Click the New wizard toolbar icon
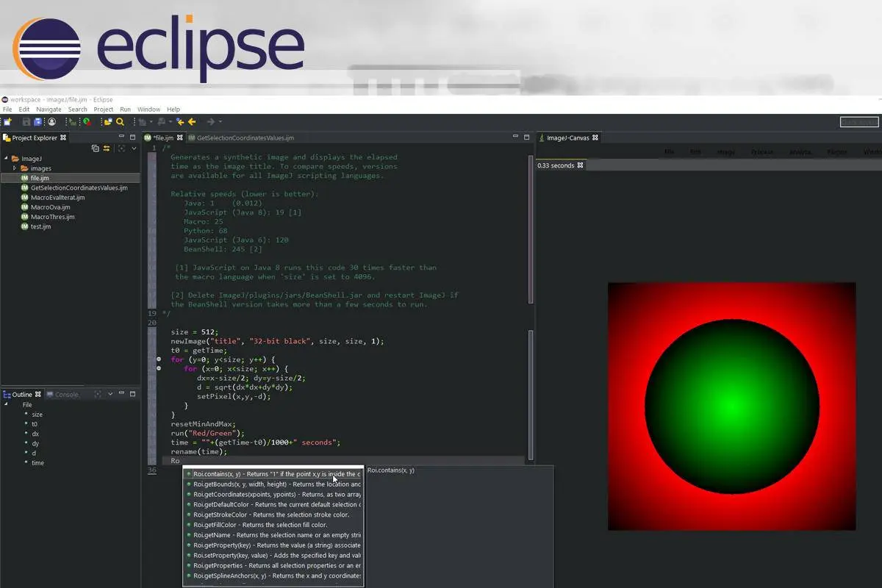The height and width of the screenshot is (588, 882). (x=7, y=121)
